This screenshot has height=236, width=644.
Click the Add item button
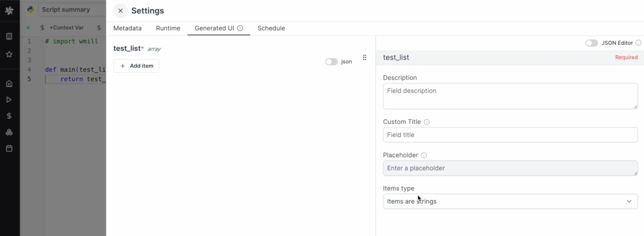click(136, 66)
